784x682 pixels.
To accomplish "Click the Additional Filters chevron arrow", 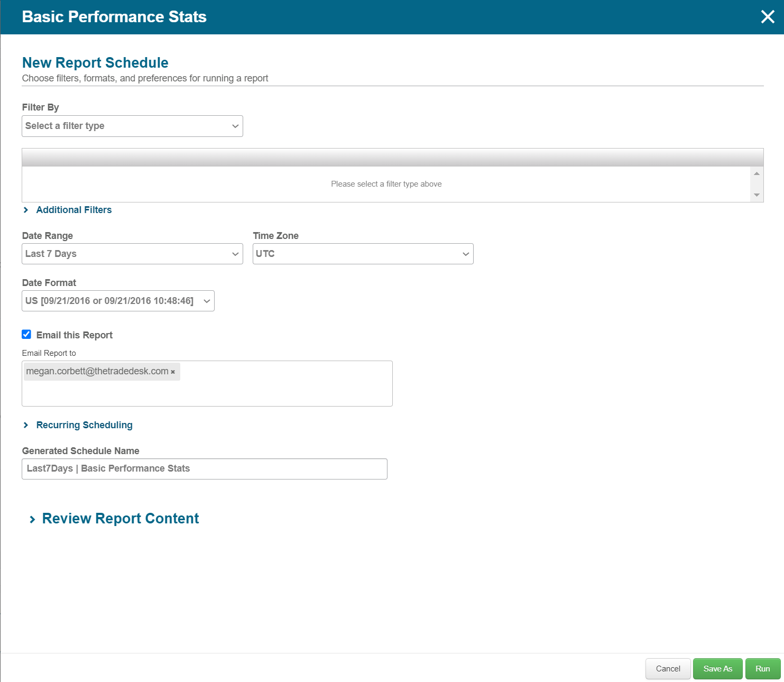I will click(x=26, y=210).
